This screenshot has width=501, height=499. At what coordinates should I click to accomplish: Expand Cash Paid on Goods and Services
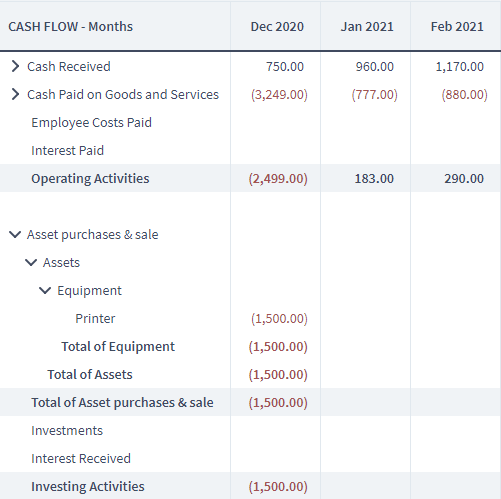pyautogui.click(x=15, y=94)
